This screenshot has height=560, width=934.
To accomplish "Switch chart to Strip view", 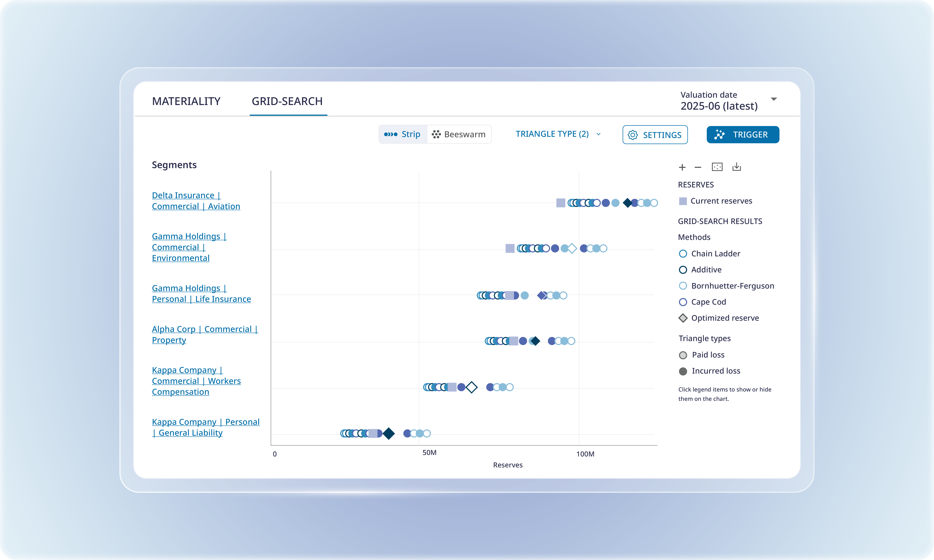I will pos(403,134).
